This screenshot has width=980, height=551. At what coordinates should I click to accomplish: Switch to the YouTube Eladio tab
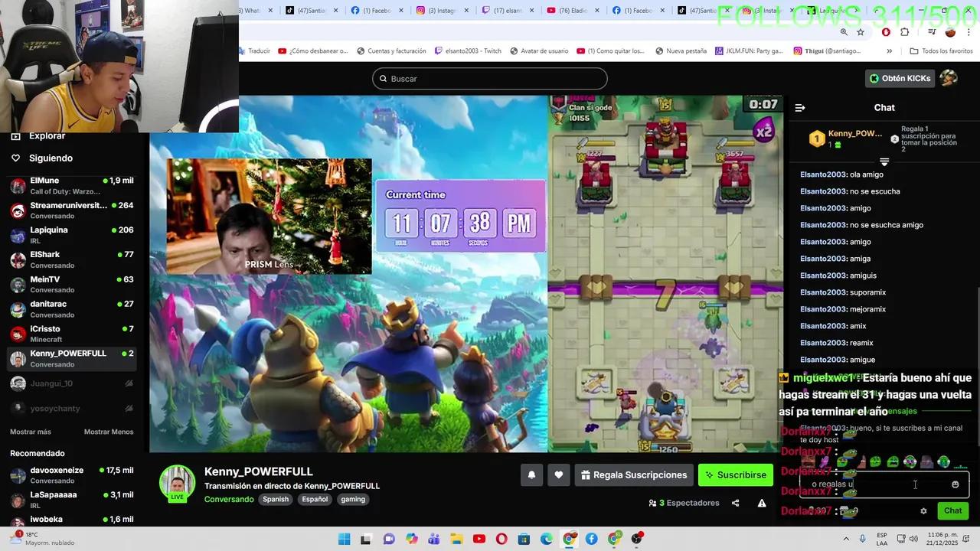pyautogui.click(x=573, y=11)
